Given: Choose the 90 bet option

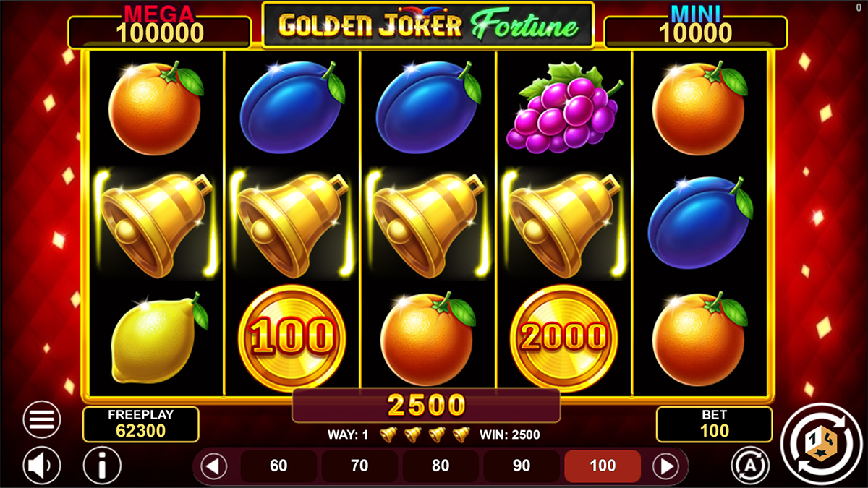Looking at the screenshot, I should [522, 466].
